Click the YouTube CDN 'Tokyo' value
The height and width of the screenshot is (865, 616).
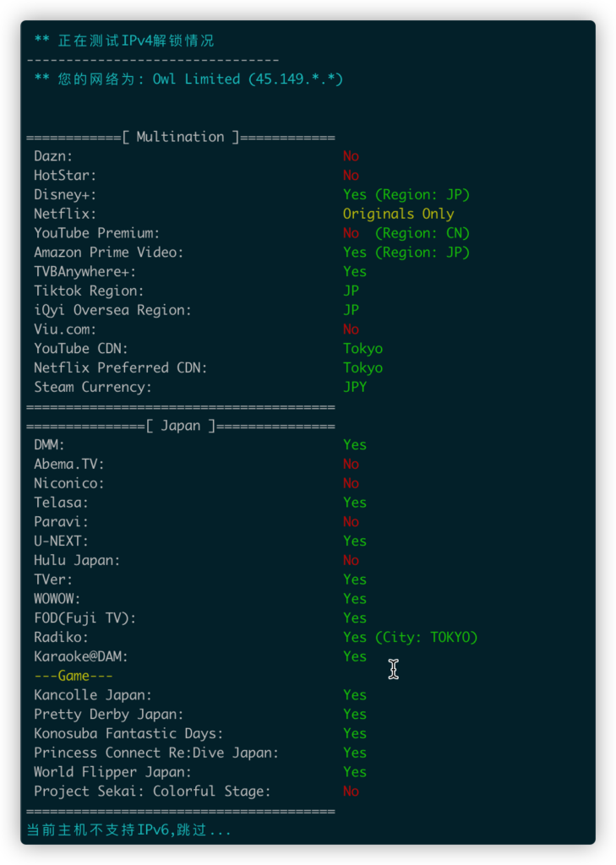(x=363, y=349)
